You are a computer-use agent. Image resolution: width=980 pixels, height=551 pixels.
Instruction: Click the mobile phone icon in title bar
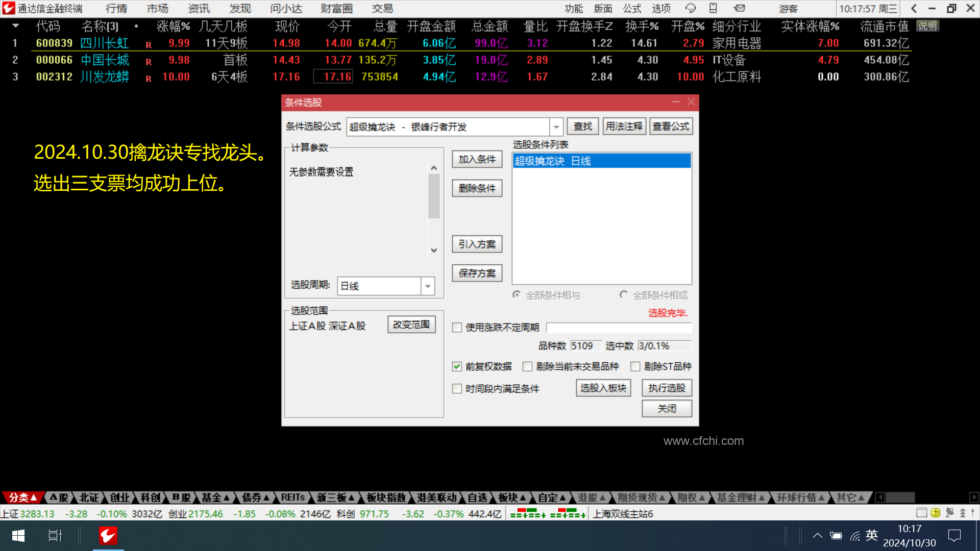click(x=713, y=8)
